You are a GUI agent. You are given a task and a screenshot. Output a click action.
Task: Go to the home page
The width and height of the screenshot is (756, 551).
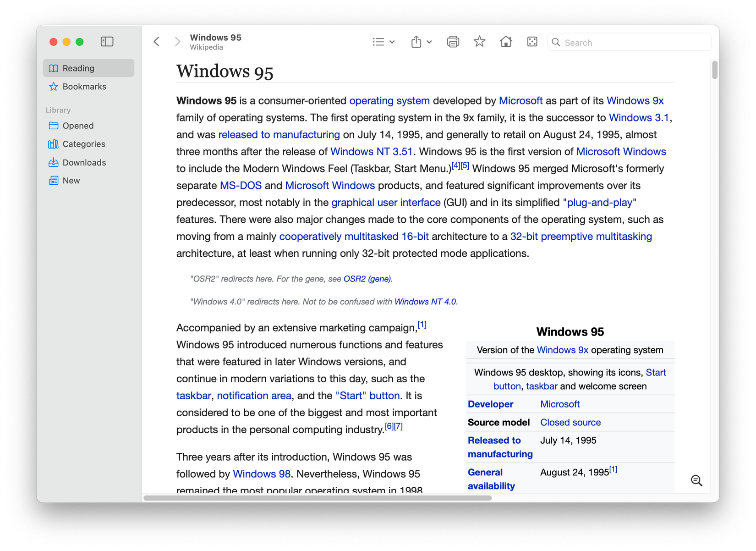tap(506, 42)
